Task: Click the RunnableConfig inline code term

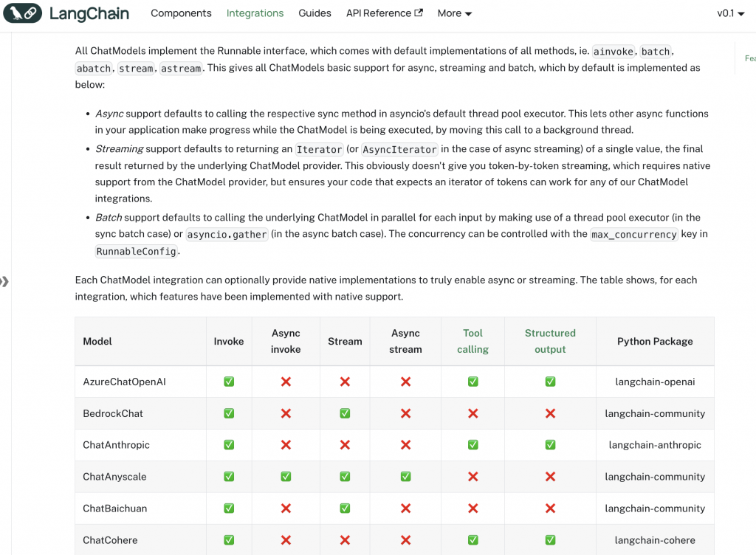Action: click(x=137, y=251)
